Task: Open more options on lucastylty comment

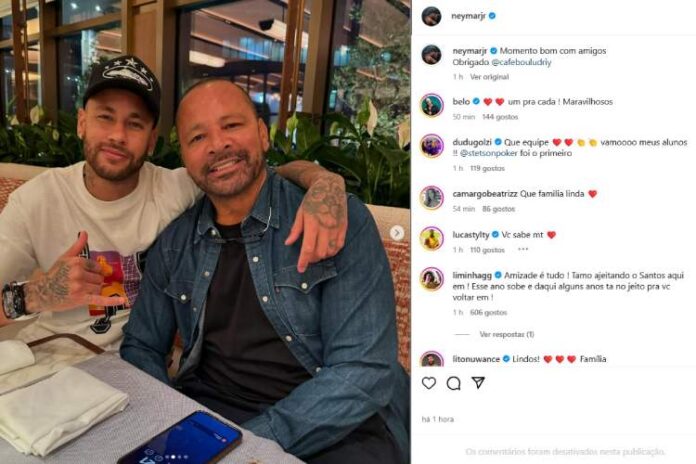Action: pos(523,250)
